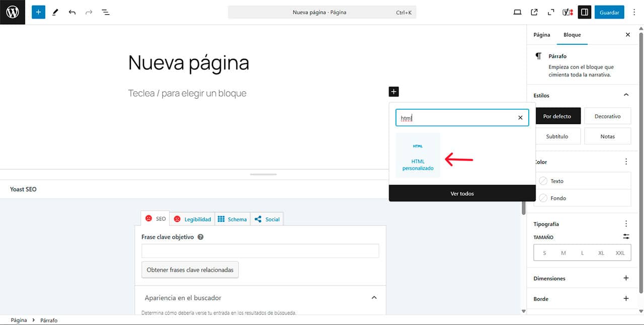This screenshot has height=325, width=644.
Task: Toggle the fullscreen arrows icon
Action: coord(551,12)
